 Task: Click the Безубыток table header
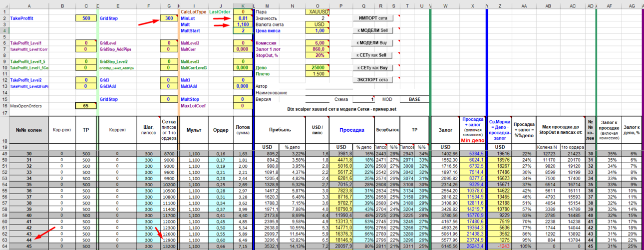pos(387,130)
